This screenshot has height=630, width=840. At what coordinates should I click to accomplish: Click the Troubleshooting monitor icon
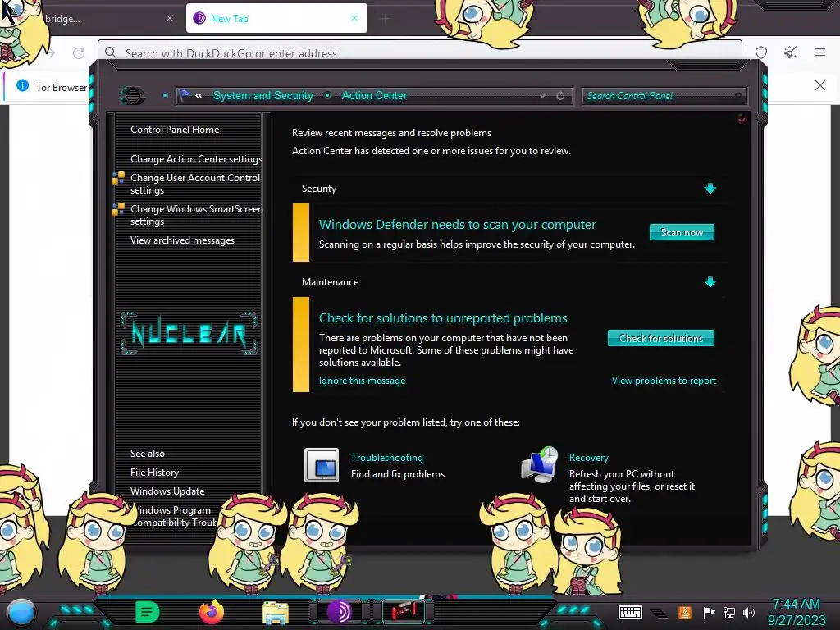pyautogui.click(x=322, y=465)
